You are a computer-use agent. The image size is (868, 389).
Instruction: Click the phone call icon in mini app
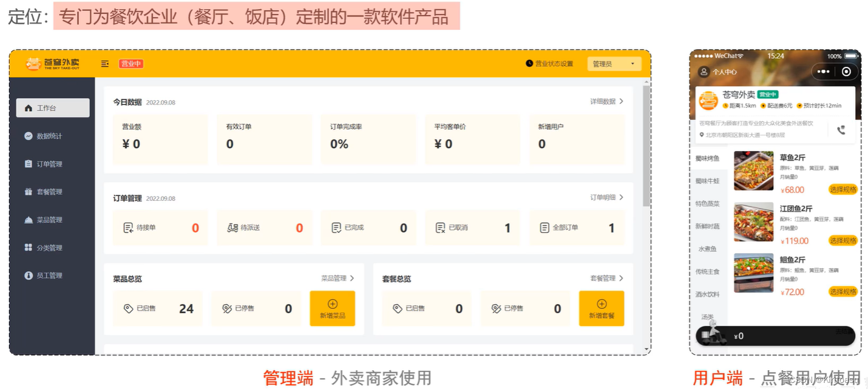[x=841, y=130]
